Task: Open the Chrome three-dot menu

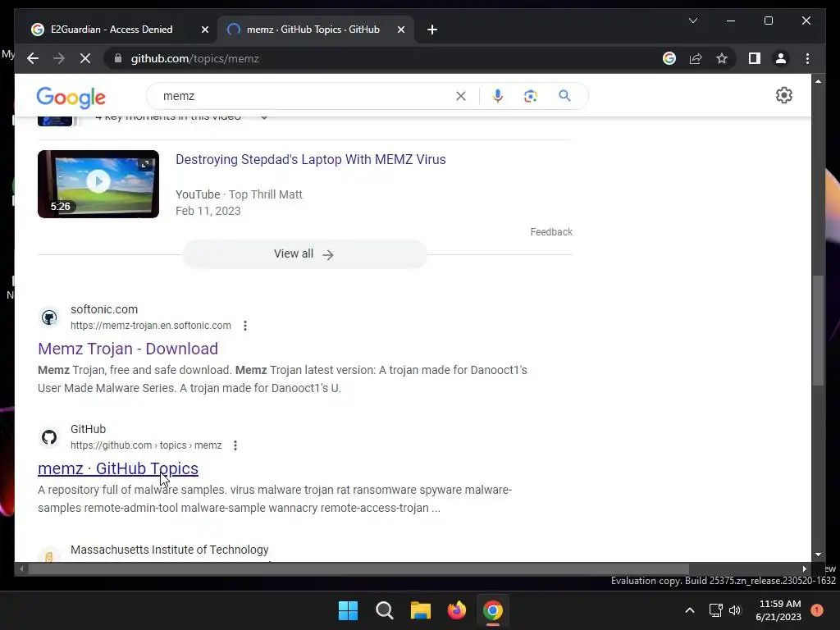Action: pos(807,58)
